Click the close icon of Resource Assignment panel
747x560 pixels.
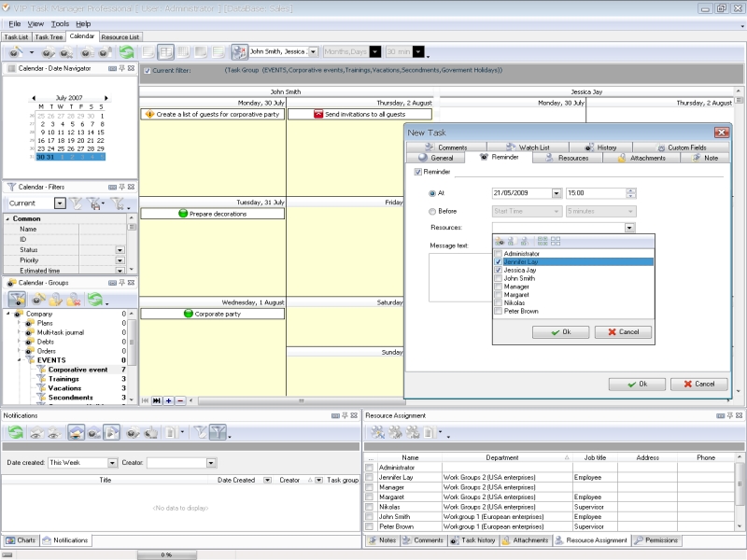739,415
